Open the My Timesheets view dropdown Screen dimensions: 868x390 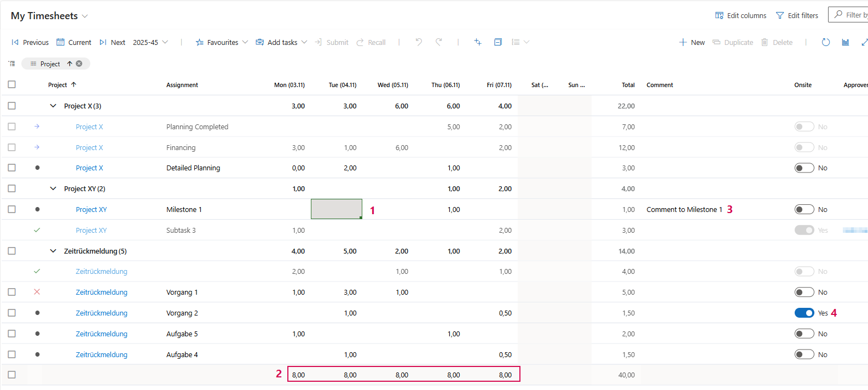click(85, 16)
